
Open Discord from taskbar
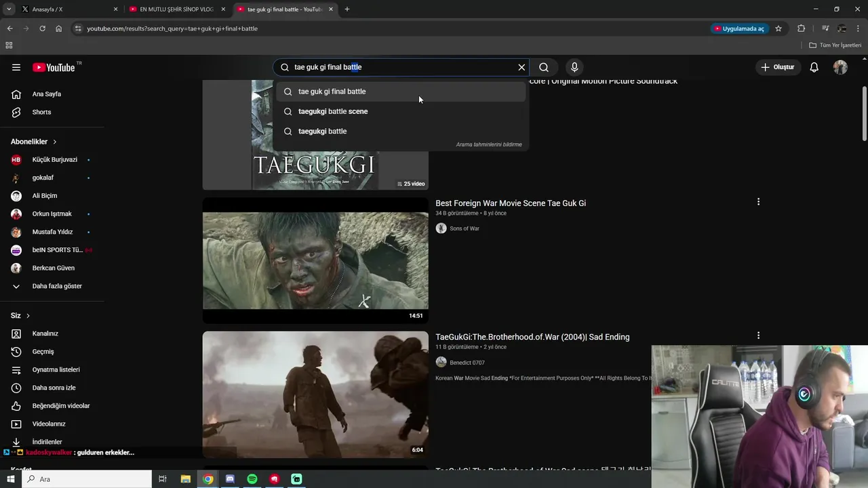230,479
